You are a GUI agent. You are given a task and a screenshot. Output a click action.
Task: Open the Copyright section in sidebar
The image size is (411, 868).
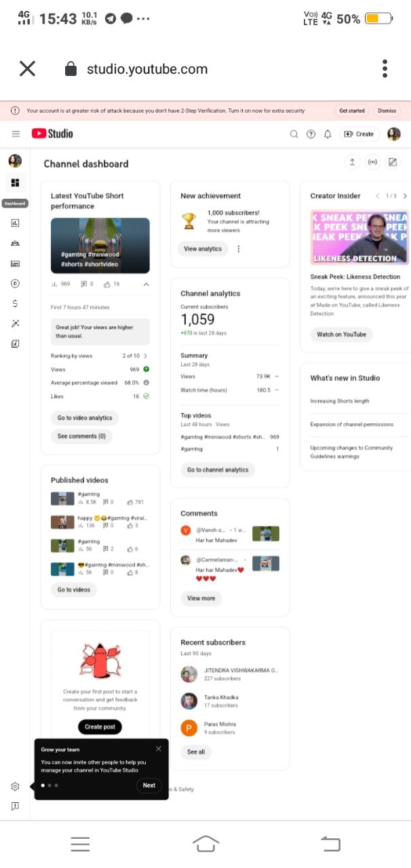pos(15,283)
